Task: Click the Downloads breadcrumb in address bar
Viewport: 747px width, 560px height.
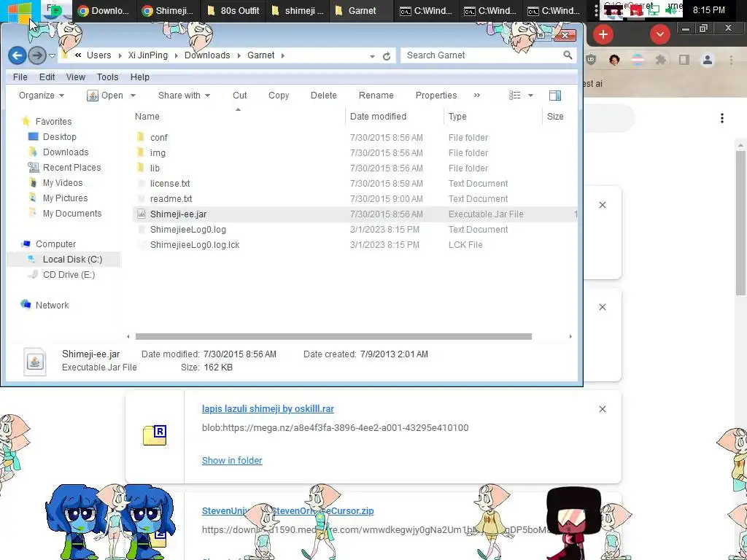Action: click(x=207, y=55)
